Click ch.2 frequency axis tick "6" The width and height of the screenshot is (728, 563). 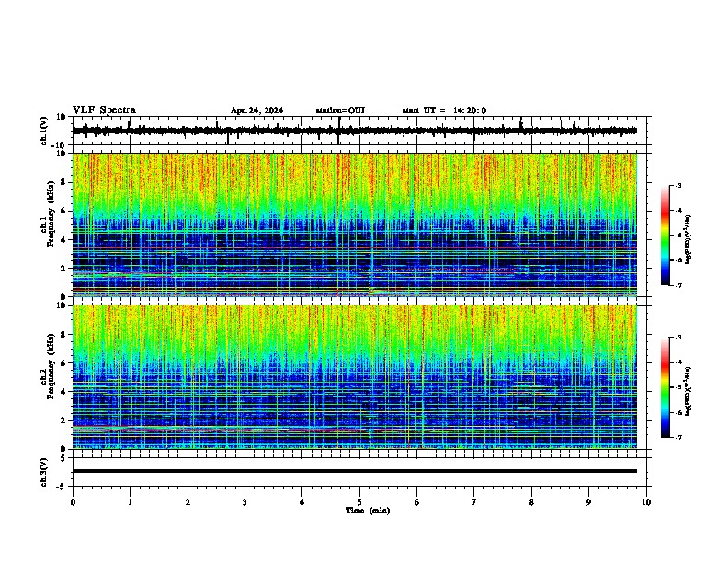[x=64, y=363]
